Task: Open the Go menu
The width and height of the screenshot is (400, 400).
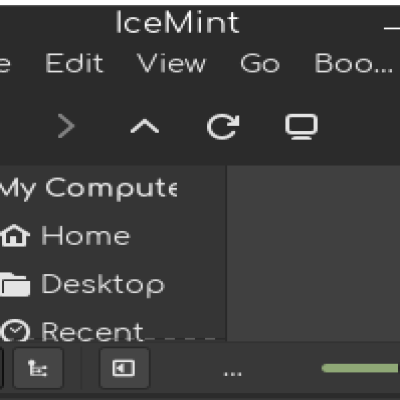Action: (x=260, y=63)
